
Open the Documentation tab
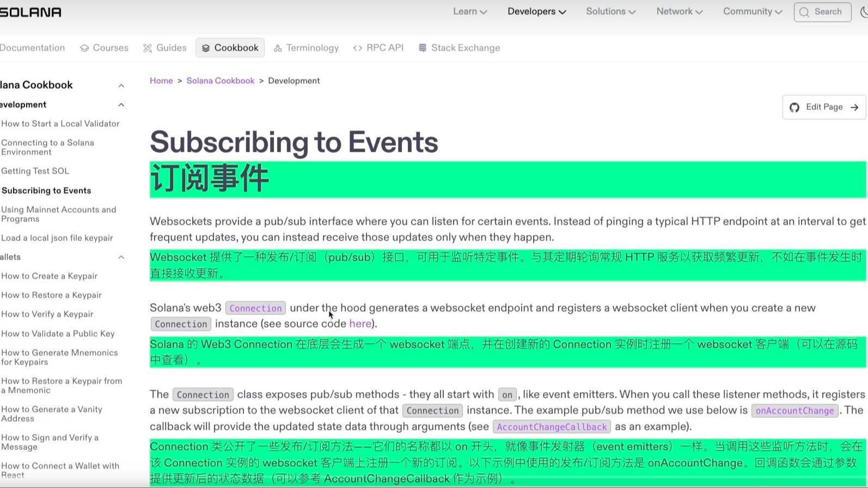32,48
